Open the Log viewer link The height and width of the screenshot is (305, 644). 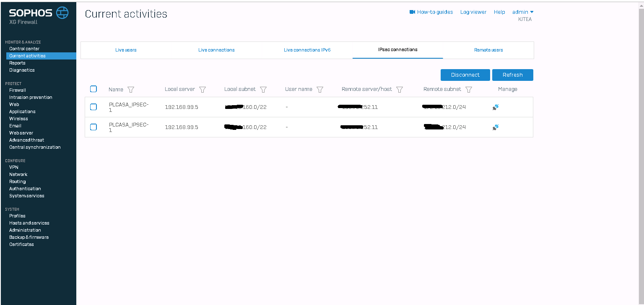coord(473,12)
